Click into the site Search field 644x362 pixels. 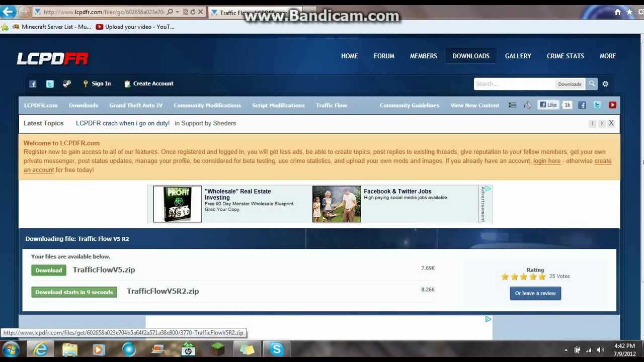pyautogui.click(x=514, y=84)
